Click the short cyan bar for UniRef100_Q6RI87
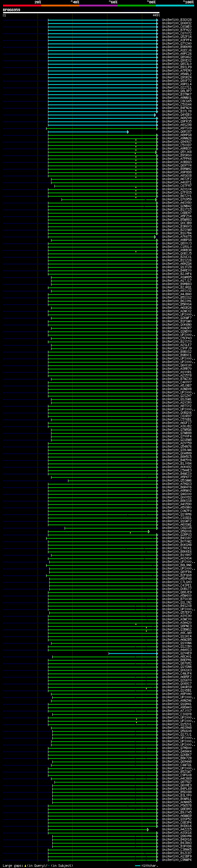 tap(88, 132)
